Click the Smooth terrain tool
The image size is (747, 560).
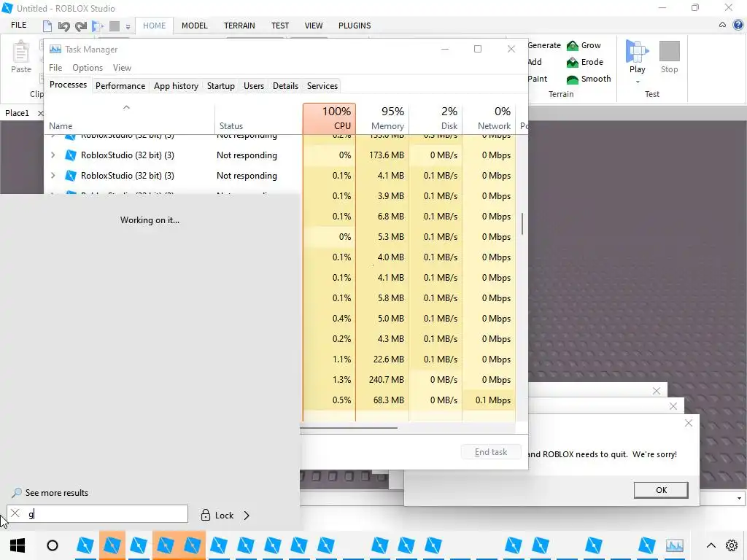pyautogui.click(x=589, y=79)
